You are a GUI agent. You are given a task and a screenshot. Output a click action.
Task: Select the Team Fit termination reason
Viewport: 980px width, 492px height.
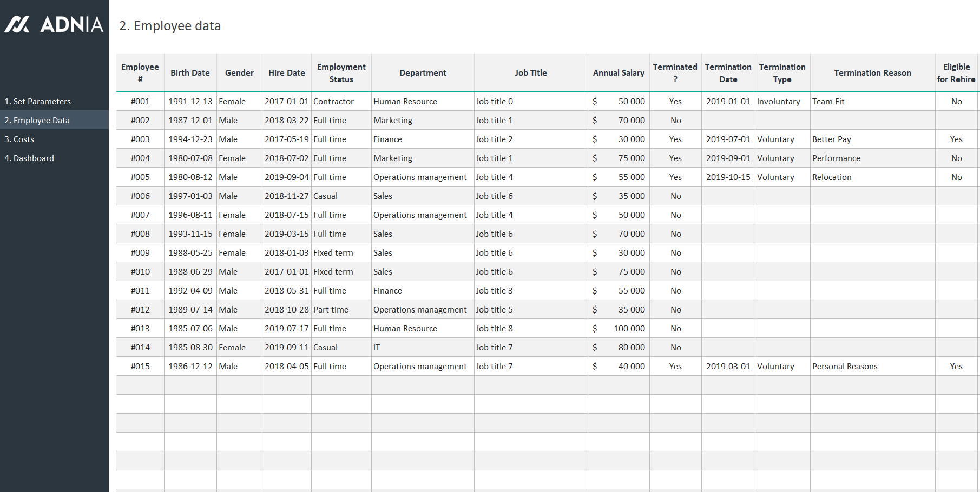tap(828, 102)
